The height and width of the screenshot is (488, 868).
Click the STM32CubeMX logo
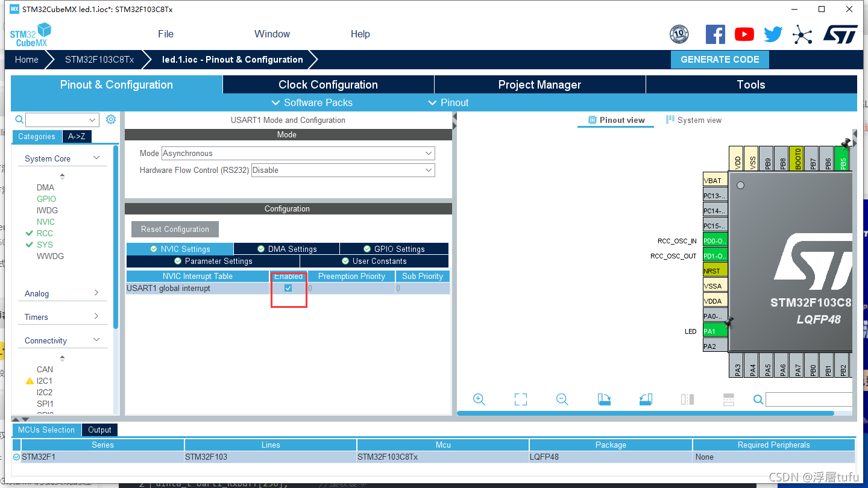coord(30,34)
